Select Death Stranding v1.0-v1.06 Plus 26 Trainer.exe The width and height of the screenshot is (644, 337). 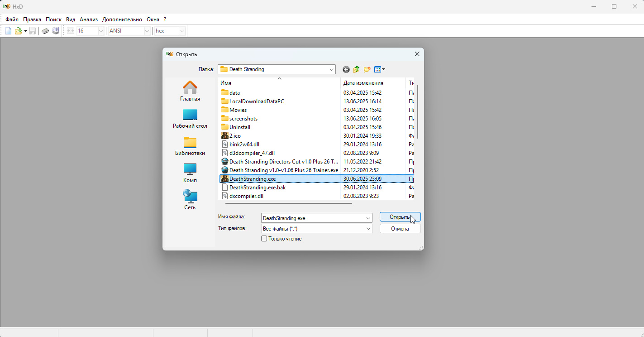click(280, 170)
